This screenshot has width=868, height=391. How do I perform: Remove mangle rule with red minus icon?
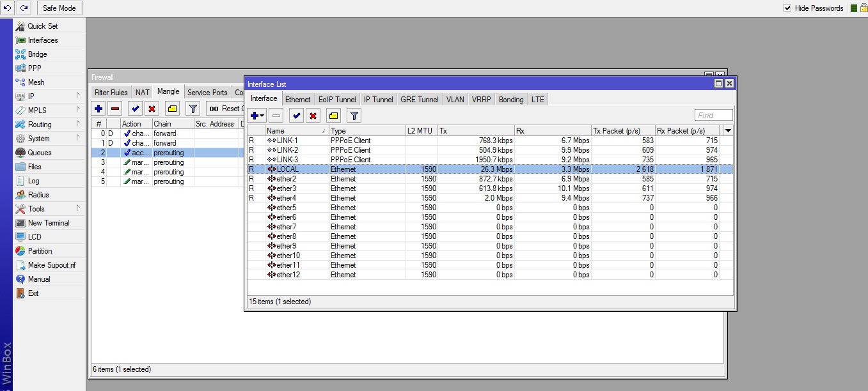(x=115, y=109)
